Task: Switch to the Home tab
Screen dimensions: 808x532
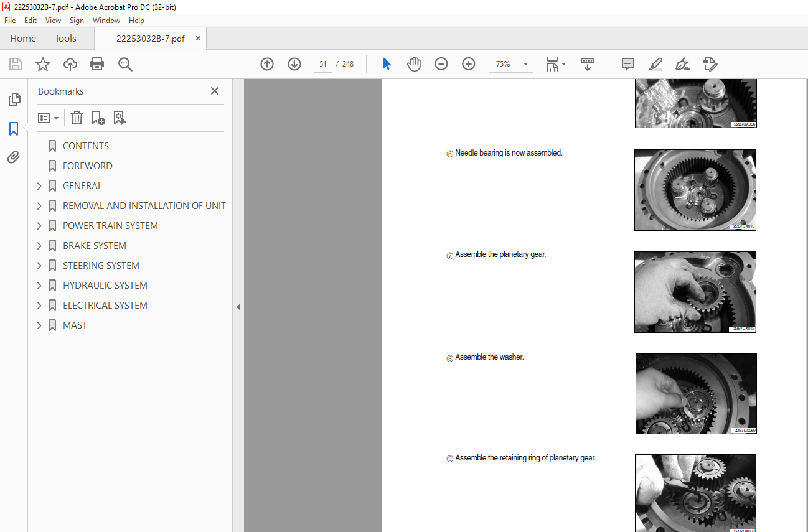Action: tap(23, 39)
